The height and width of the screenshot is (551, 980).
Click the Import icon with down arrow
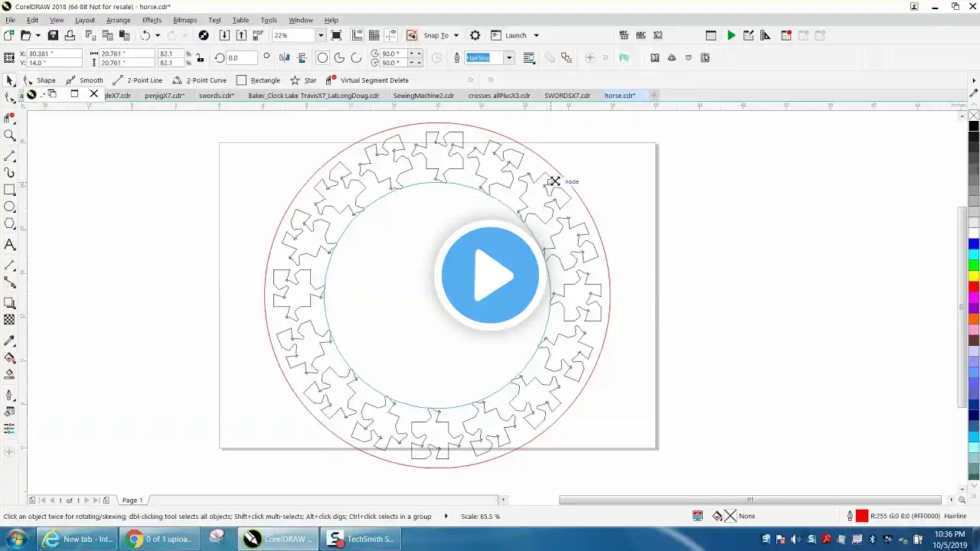click(224, 35)
